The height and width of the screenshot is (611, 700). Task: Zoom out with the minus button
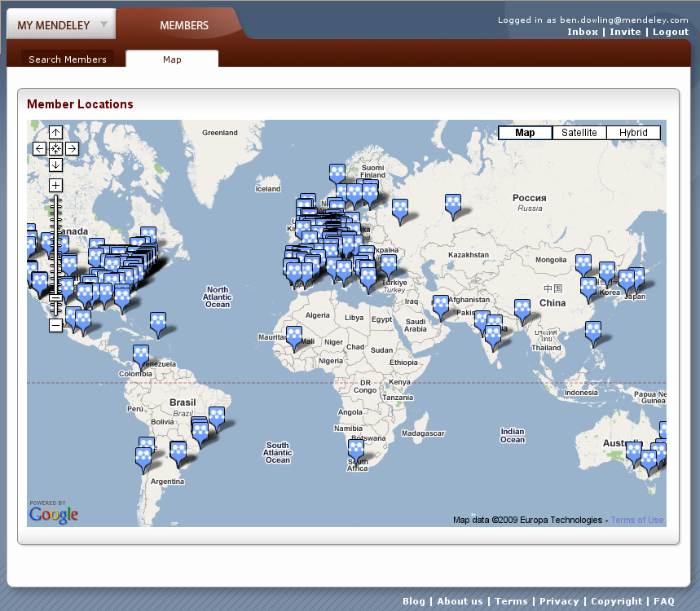(55, 325)
